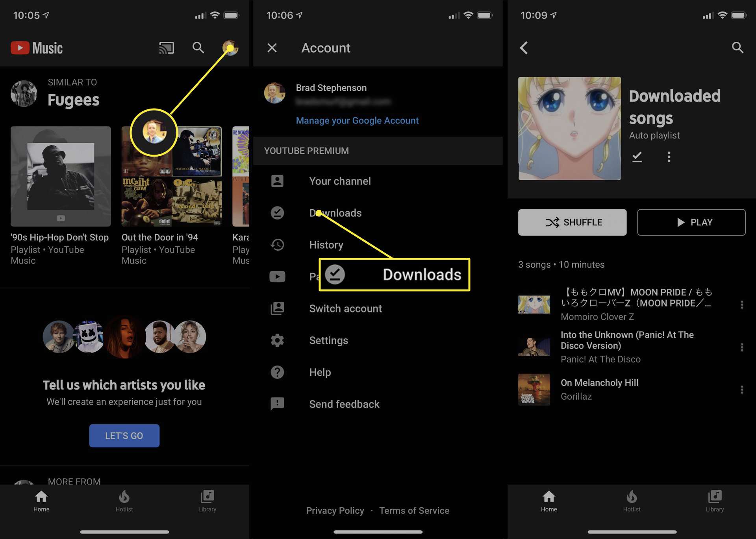Tap the Gorillaz artist name
756x539 pixels.
(x=576, y=396)
